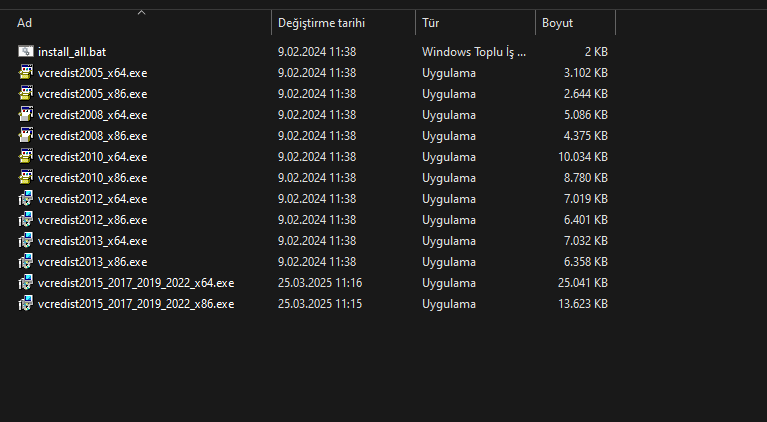Click the 2 KB size value
Screen dimensions: 767x422
tap(596, 52)
